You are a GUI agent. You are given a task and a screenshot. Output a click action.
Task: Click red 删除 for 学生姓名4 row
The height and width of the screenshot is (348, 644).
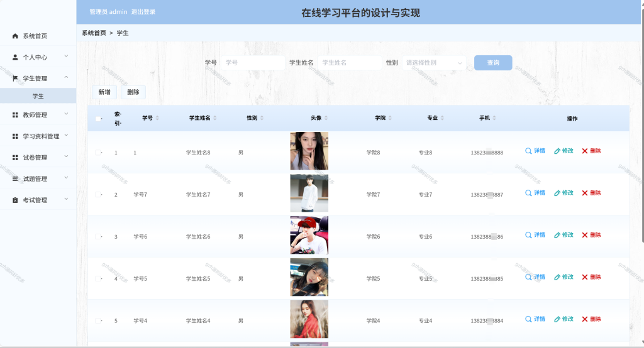pos(591,319)
